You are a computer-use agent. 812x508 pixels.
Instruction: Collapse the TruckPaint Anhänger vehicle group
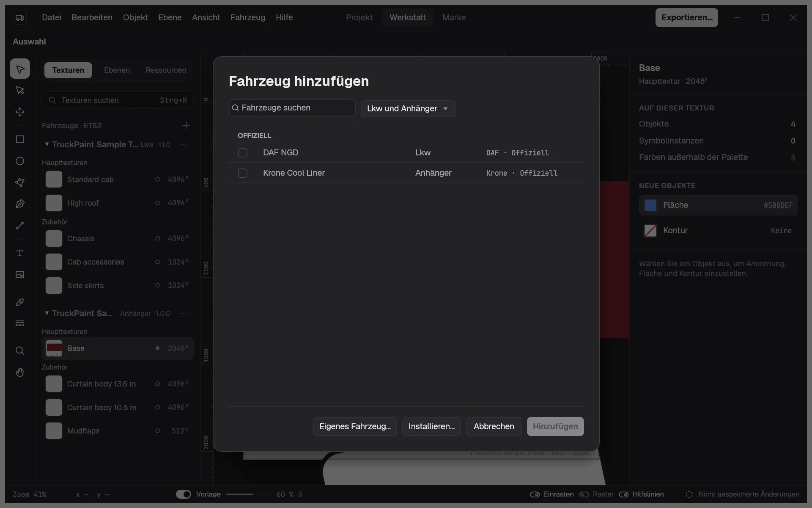[47, 313]
